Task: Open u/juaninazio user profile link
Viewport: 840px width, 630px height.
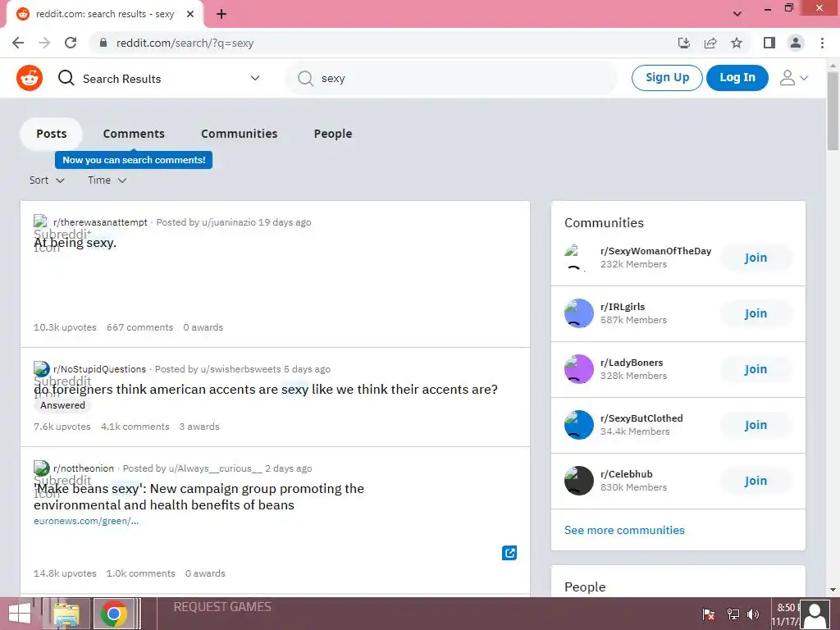Action: pos(229,221)
